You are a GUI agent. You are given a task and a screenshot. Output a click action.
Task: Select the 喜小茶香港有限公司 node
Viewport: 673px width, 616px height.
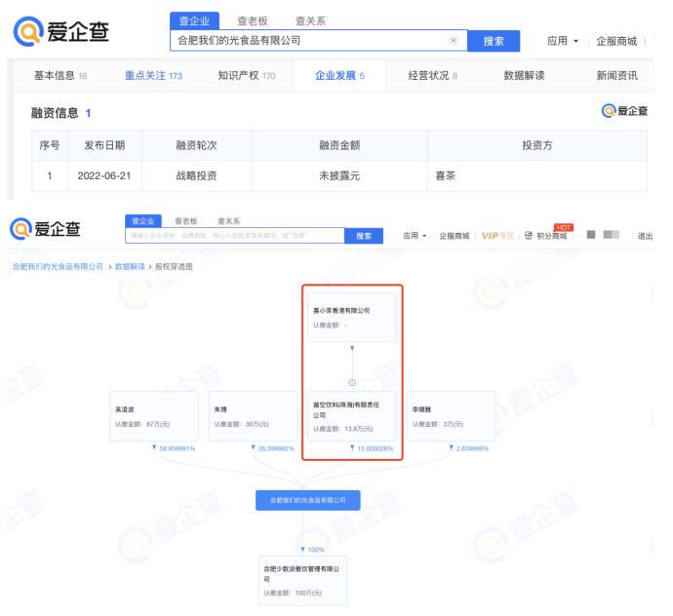[x=351, y=317]
